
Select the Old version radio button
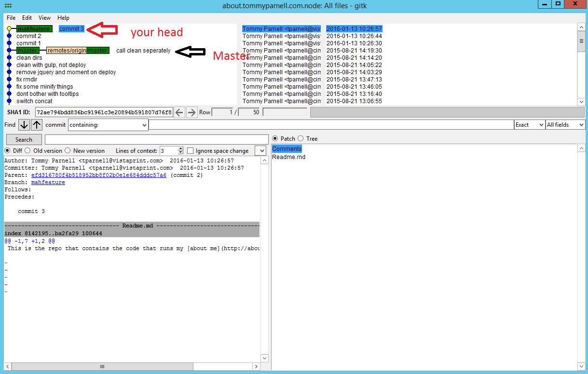[x=27, y=150]
